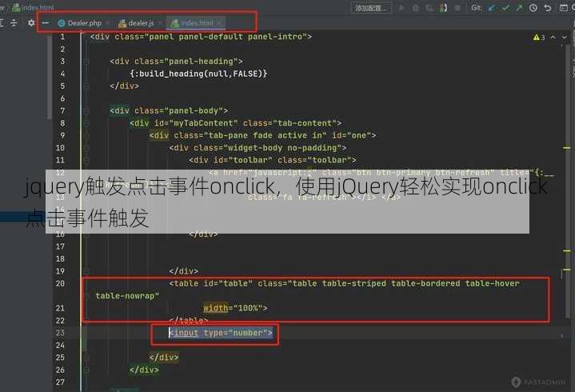Click yellow warning stripe mark near line 10
Image resolution: width=575 pixels, height=392 pixels.
tap(567, 148)
